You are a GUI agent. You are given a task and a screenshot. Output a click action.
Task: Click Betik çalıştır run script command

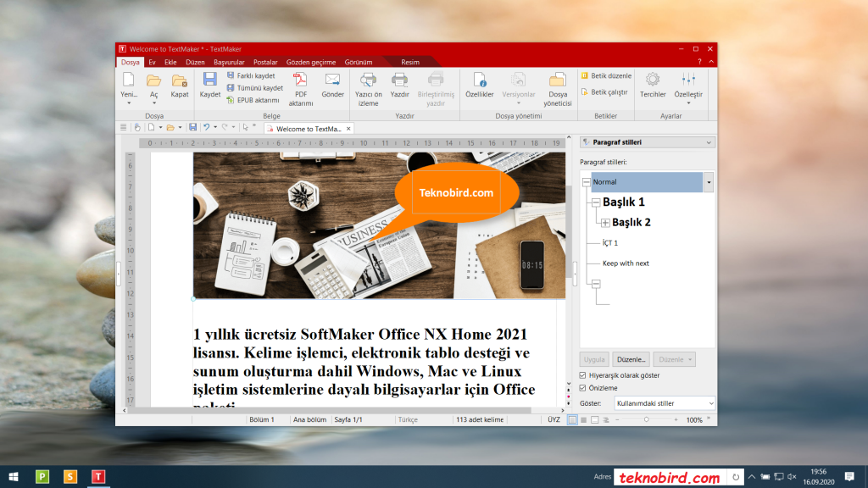(604, 91)
